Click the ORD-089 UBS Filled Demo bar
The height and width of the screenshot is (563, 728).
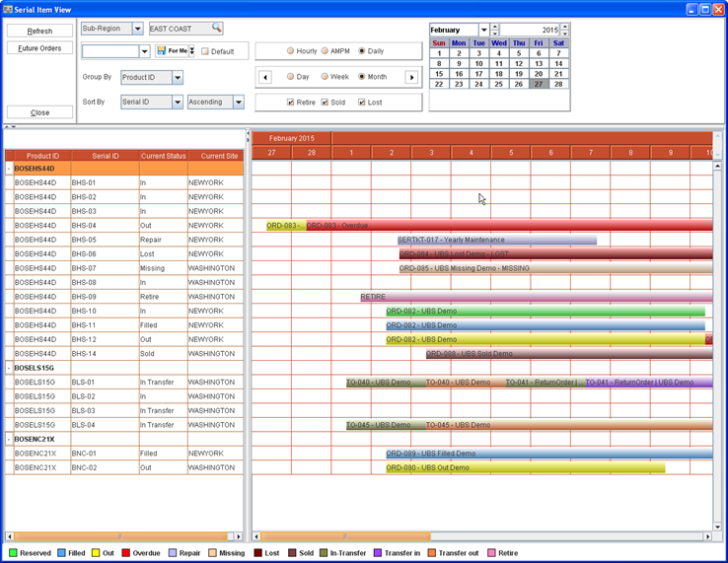click(x=549, y=454)
